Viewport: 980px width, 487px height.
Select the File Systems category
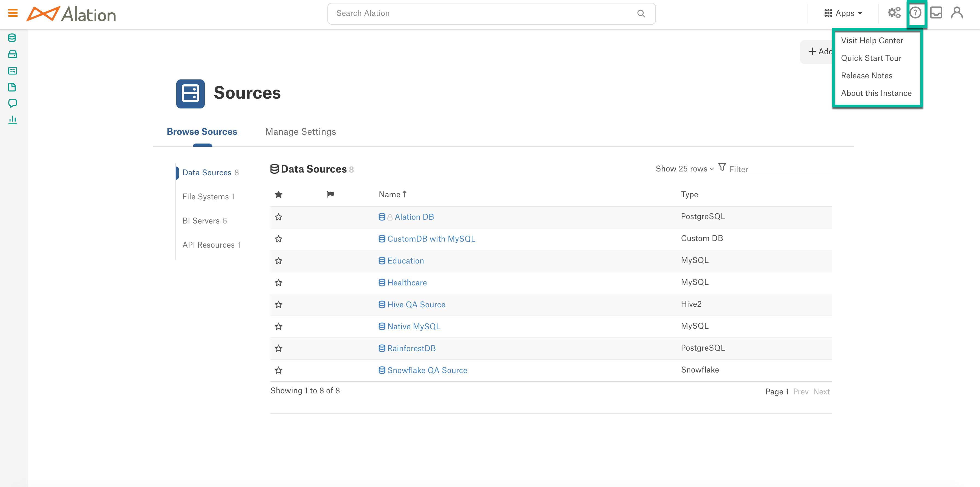[x=208, y=196]
